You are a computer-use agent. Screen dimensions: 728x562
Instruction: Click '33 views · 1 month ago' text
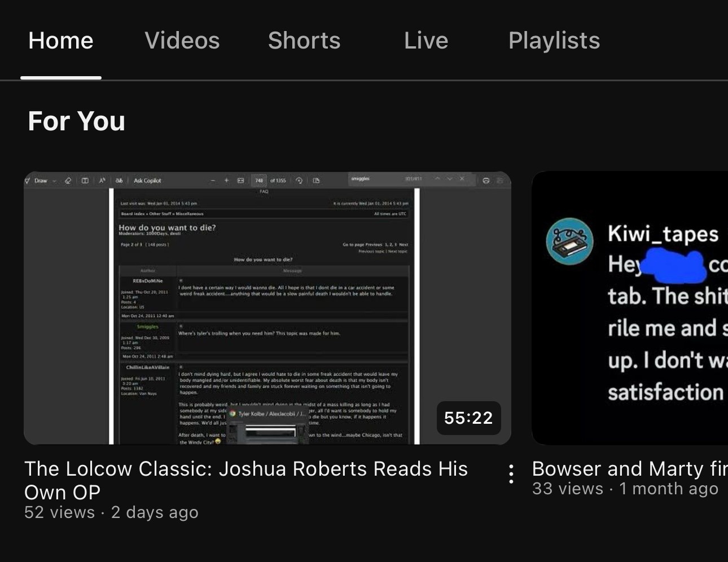pyautogui.click(x=625, y=489)
